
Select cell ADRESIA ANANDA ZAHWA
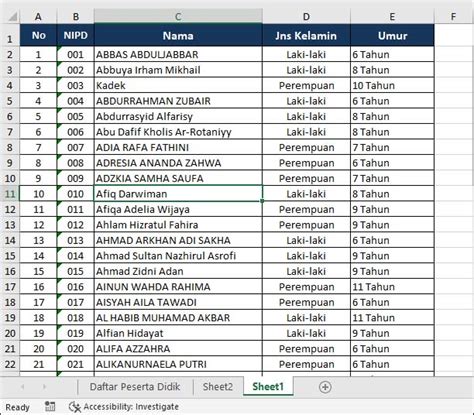pos(178,163)
